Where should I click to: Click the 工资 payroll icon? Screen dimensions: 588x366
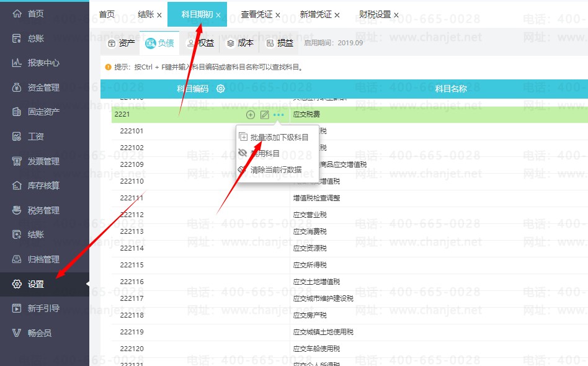coord(17,136)
